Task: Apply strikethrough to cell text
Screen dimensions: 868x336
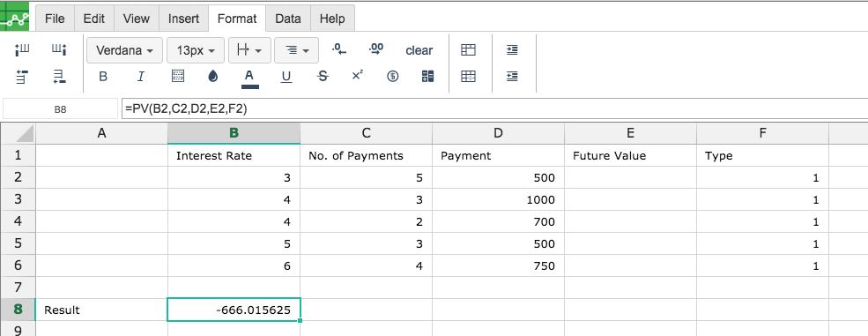Action: [323, 77]
